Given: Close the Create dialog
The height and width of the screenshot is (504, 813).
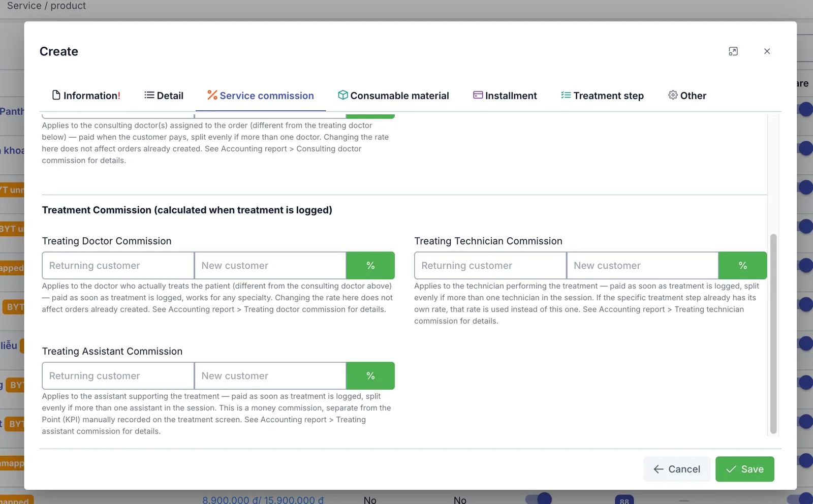Looking at the screenshot, I should 767,51.
